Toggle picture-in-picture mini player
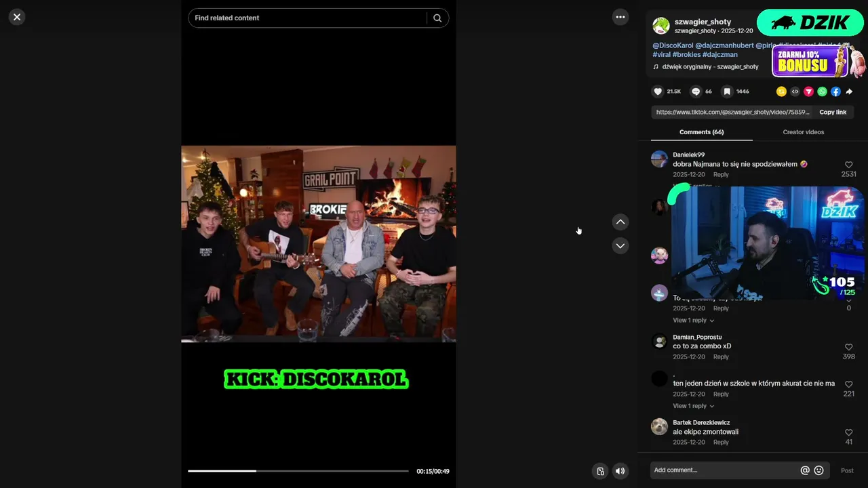Screen dimensions: 868x488 600,471
